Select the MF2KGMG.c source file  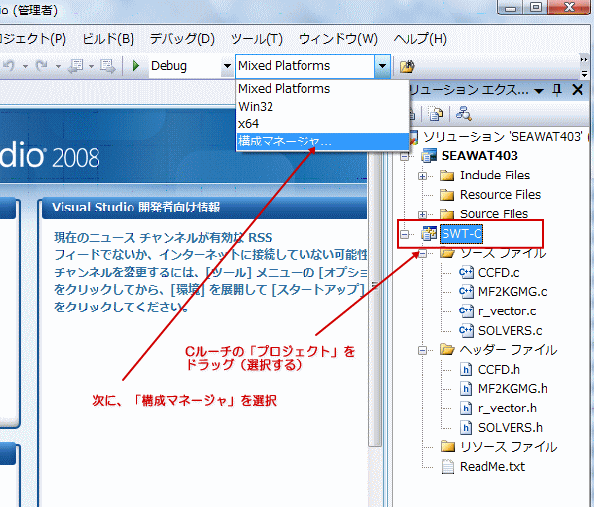coord(512,292)
